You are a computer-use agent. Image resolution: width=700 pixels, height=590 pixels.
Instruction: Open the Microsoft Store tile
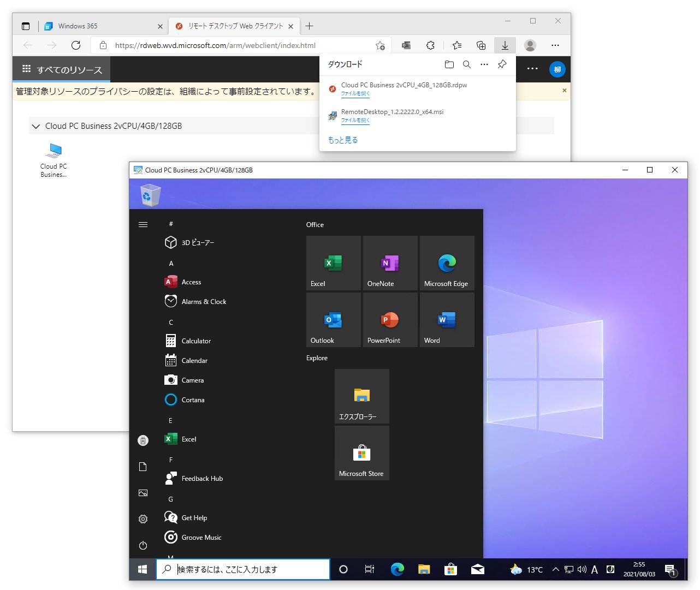coord(362,453)
